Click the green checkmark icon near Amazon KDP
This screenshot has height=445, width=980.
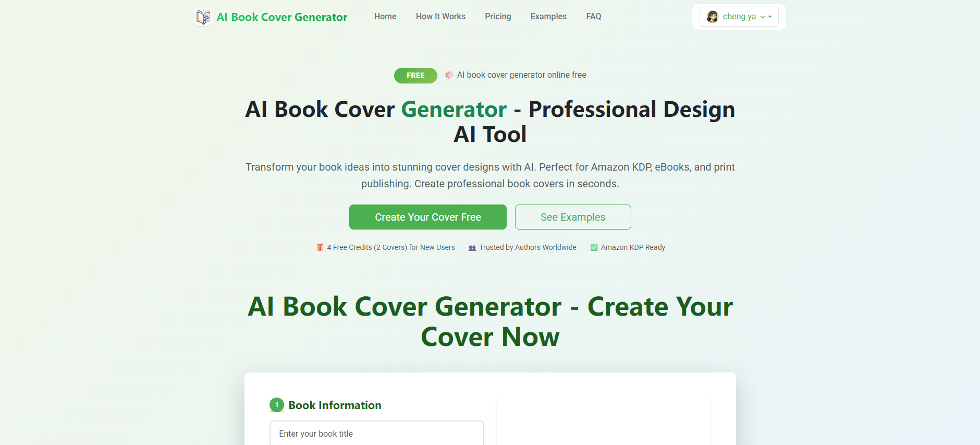pos(594,247)
